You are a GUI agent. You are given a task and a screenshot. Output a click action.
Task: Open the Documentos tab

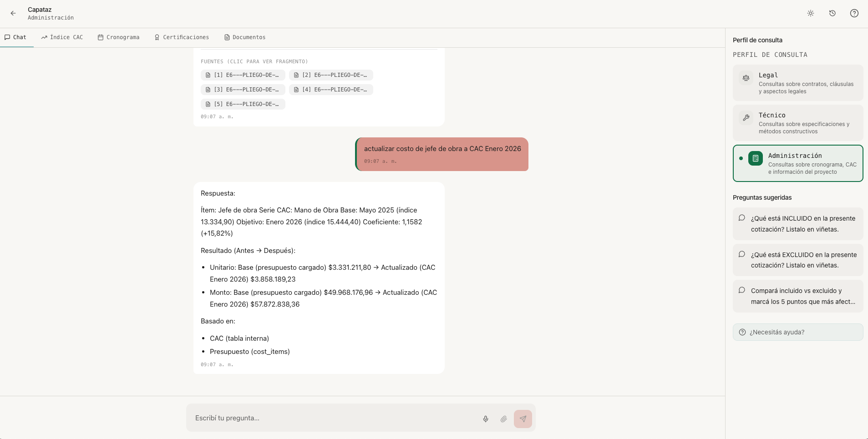tap(245, 37)
